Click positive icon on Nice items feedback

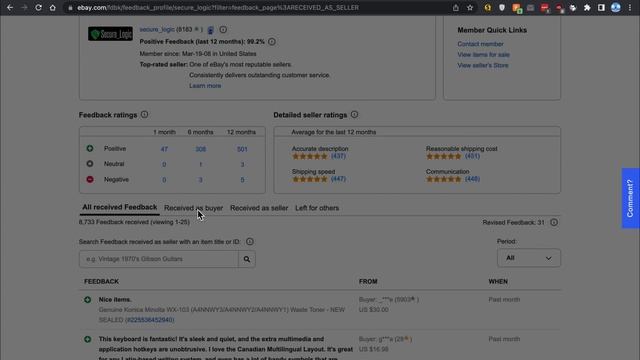pos(87,300)
